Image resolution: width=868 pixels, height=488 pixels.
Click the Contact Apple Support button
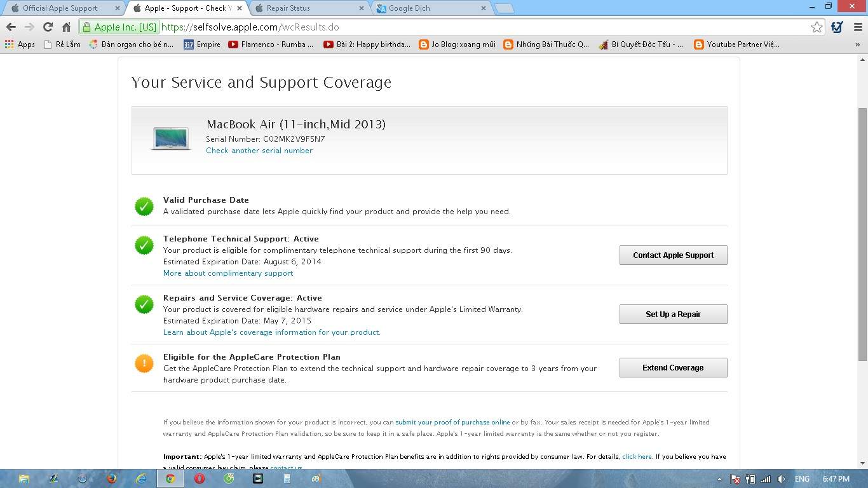pos(673,255)
